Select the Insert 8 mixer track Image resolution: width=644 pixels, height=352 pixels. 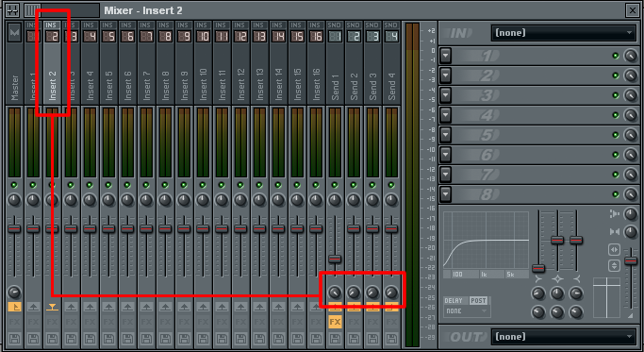[x=166, y=61]
